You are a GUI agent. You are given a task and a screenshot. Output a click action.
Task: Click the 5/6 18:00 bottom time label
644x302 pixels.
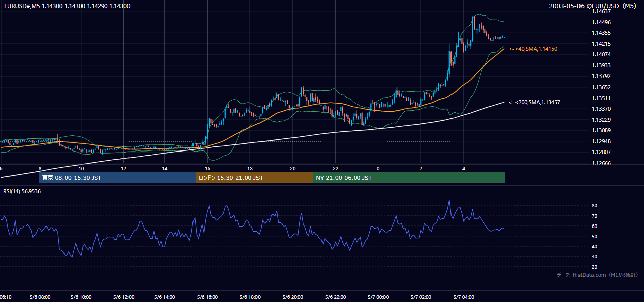(250, 297)
